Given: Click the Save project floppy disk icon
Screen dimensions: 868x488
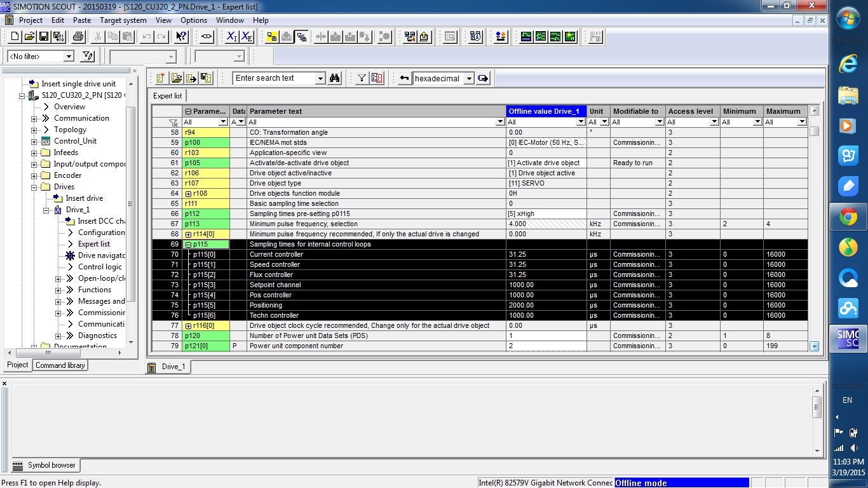Looking at the screenshot, I should point(43,37).
